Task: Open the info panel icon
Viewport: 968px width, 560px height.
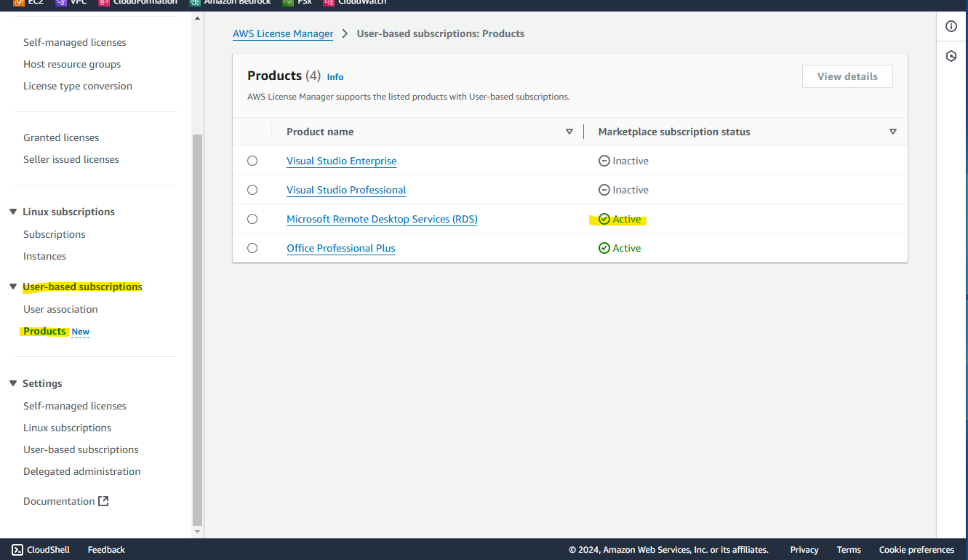Action: tap(951, 26)
